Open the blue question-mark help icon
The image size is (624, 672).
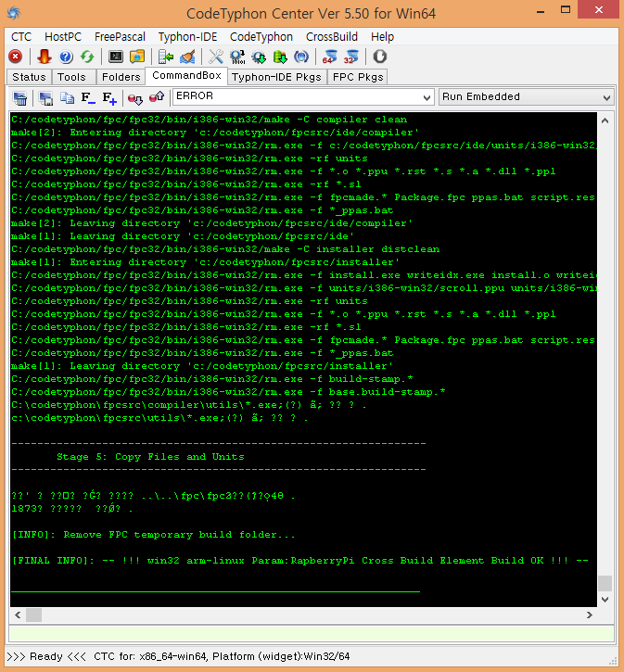click(66, 57)
